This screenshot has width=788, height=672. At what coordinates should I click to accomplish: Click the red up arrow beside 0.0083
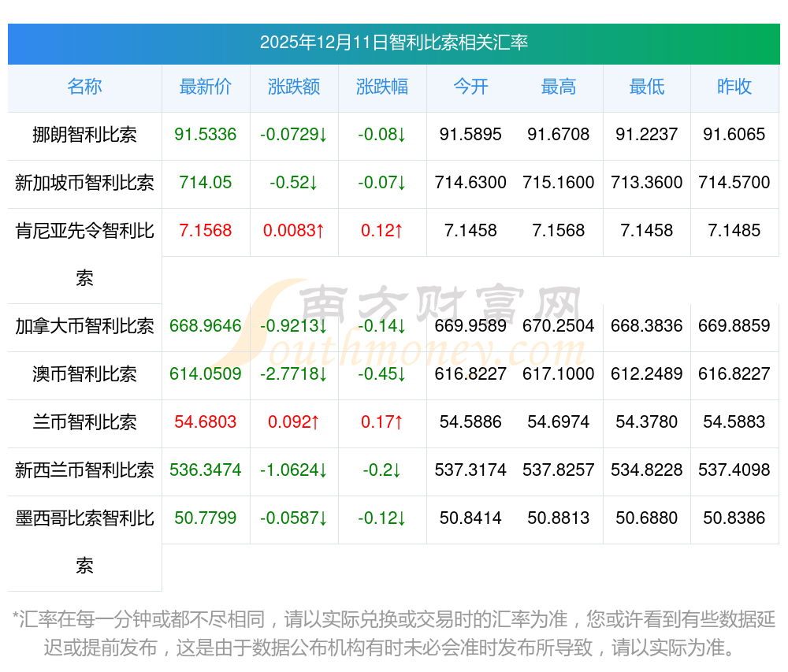pos(320,231)
